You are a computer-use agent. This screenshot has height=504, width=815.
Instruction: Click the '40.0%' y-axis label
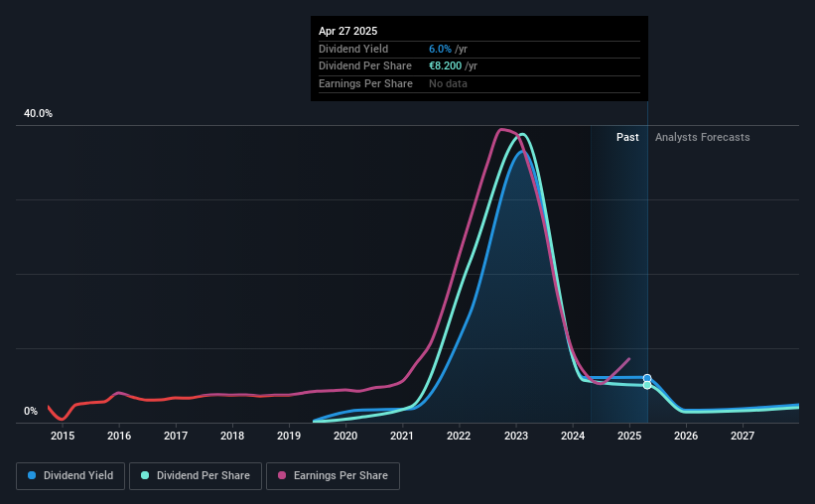[38, 114]
